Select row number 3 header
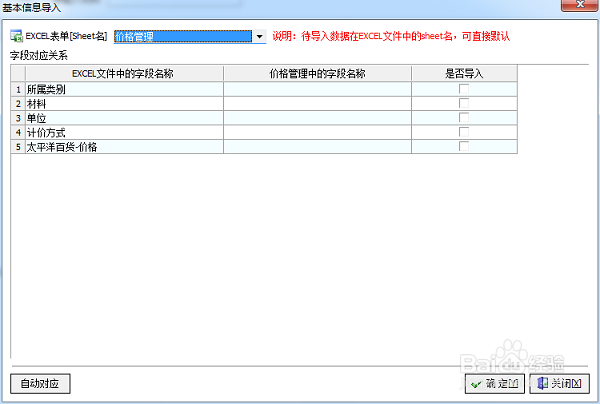 [18, 118]
